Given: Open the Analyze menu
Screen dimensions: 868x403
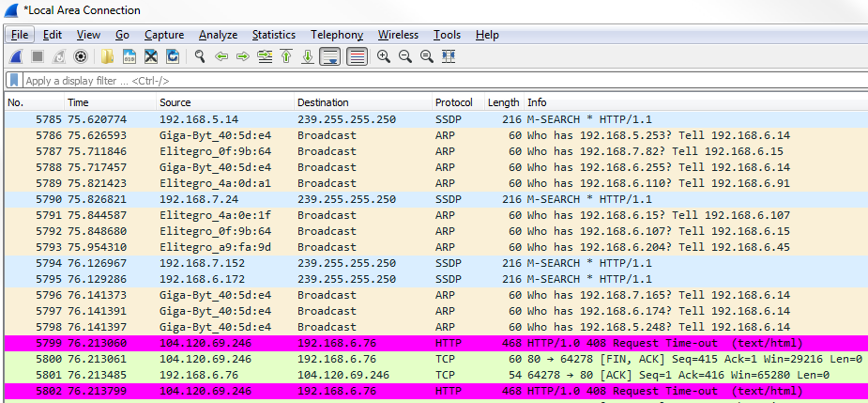Looking at the screenshot, I should (218, 35).
